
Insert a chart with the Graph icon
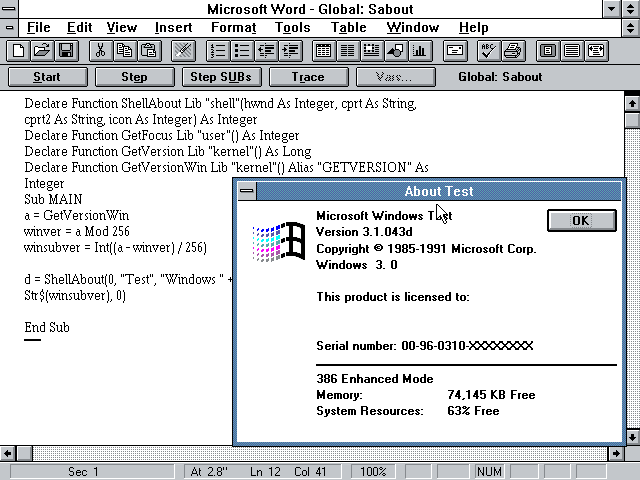[x=420, y=51]
